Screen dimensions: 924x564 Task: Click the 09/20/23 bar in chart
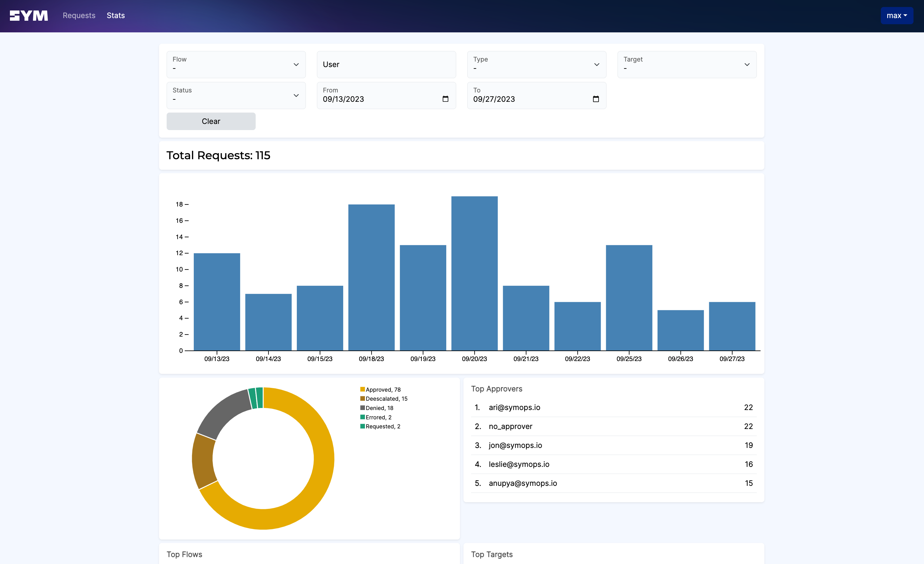(x=474, y=274)
